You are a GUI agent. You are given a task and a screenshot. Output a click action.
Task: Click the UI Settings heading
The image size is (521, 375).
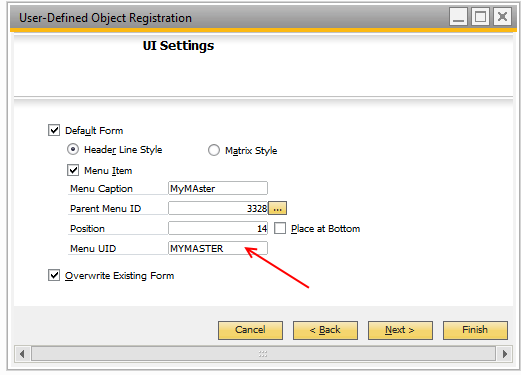click(178, 46)
